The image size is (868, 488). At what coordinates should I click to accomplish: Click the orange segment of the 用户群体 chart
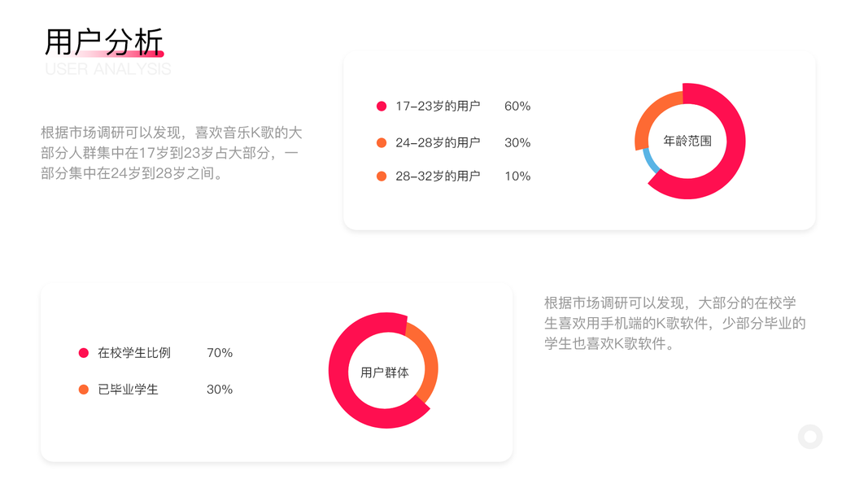click(425, 362)
